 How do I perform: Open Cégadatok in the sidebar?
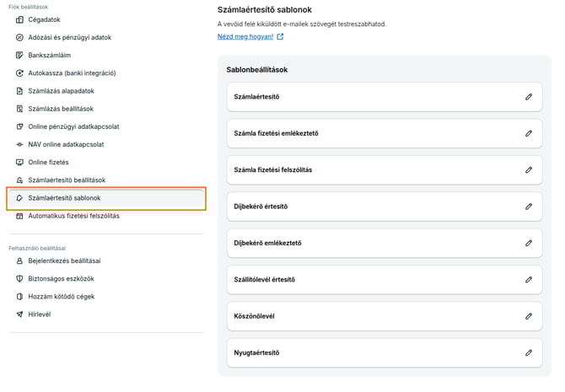point(44,20)
